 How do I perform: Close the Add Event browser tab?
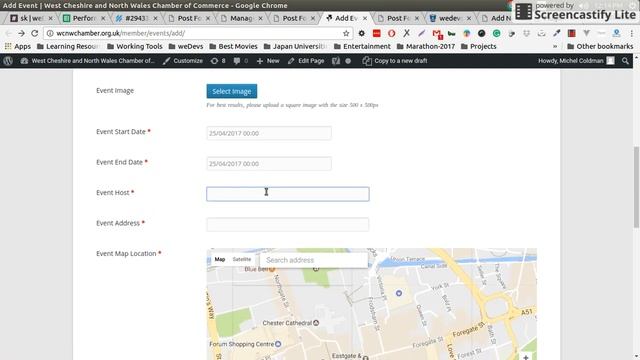[365, 18]
